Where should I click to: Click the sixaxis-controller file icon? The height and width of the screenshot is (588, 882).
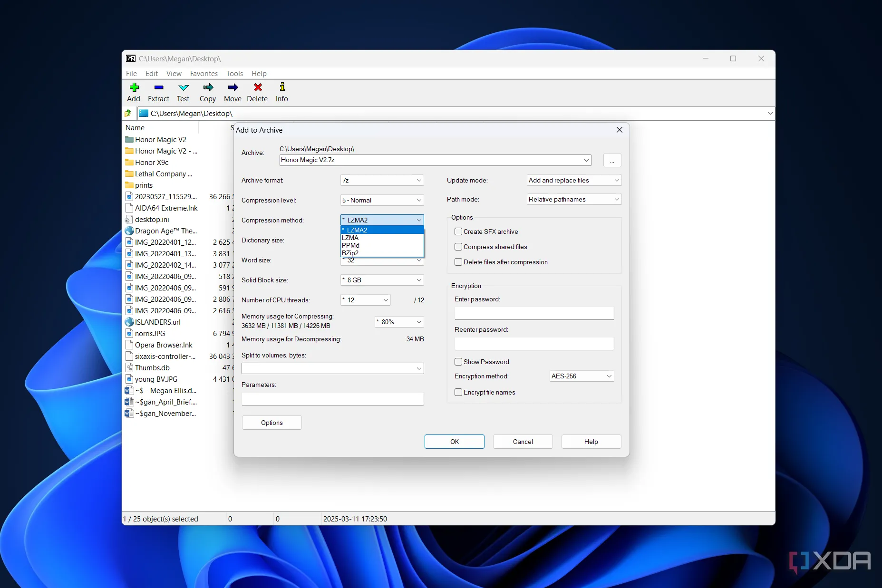pos(129,356)
